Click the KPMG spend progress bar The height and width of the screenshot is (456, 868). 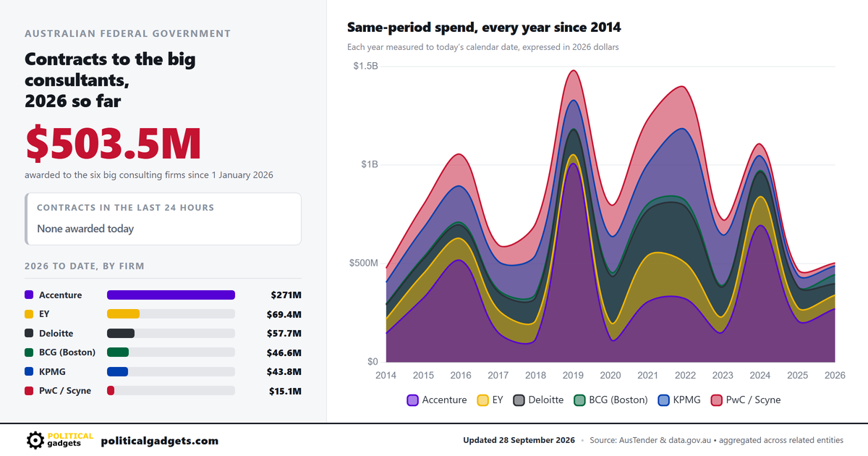(x=171, y=371)
